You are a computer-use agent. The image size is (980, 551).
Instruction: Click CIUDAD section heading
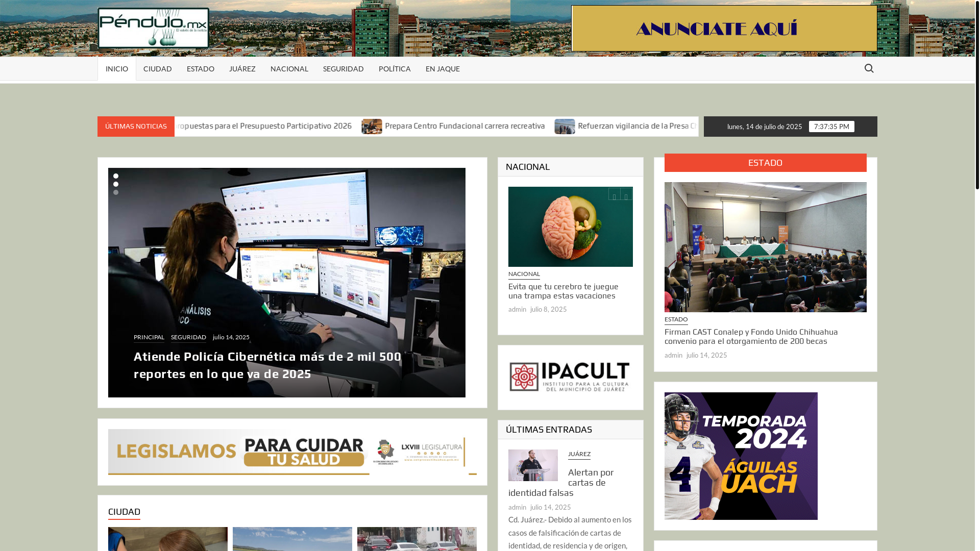[124, 512]
